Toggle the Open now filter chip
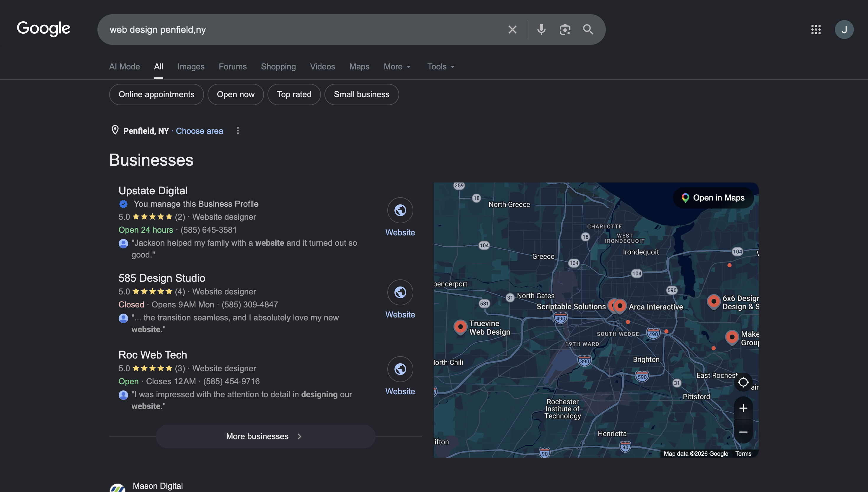The width and height of the screenshot is (868, 492). [x=235, y=94]
